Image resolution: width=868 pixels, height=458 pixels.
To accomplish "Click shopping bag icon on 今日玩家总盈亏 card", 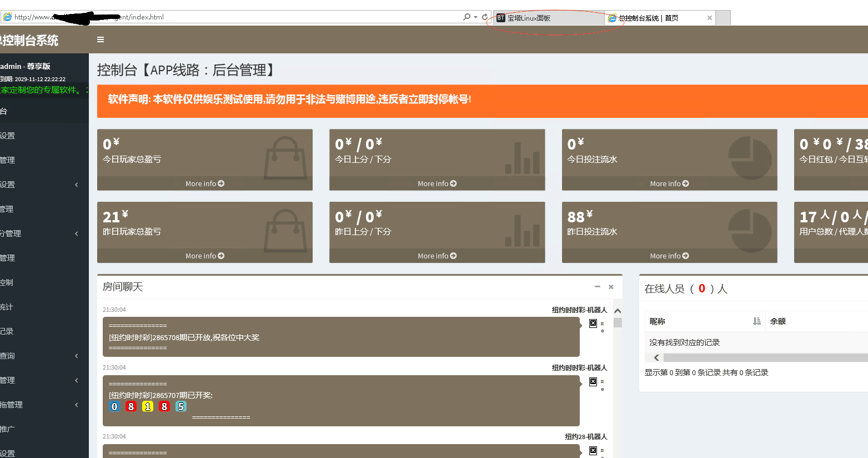I will coord(285,157).
